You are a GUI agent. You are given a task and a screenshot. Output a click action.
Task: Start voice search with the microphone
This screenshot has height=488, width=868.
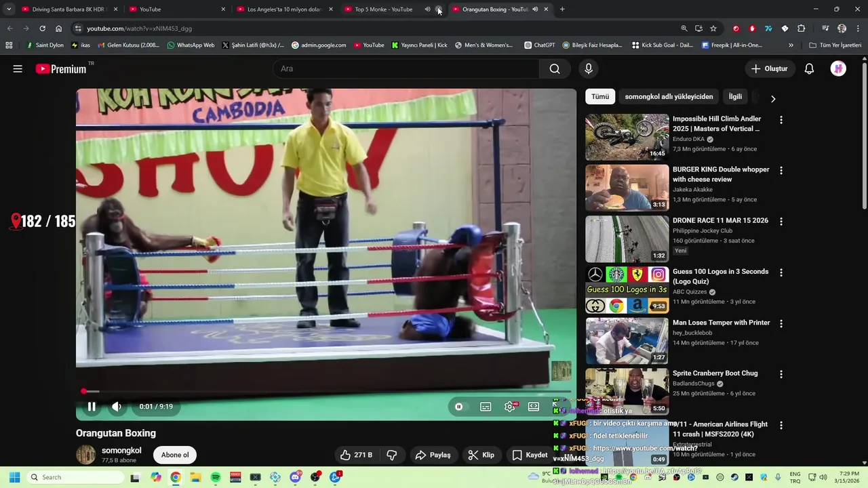click(589, 68)
